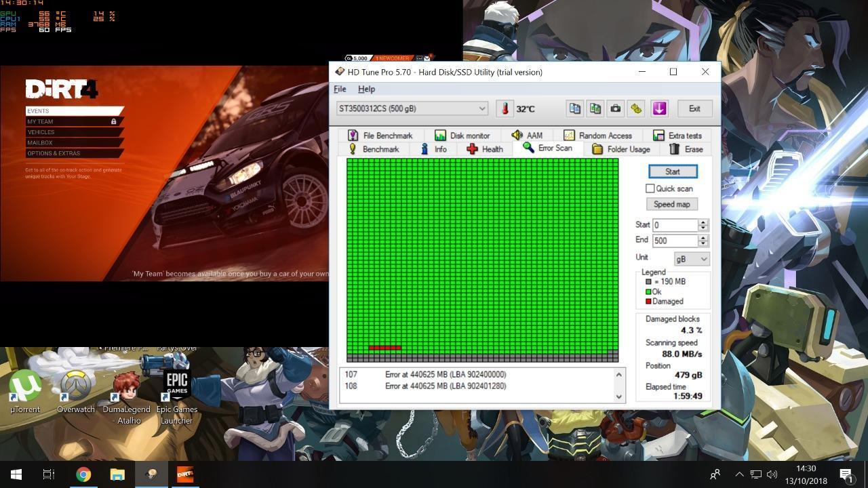Click the Start position input field
Viewport: 868px width, 488px height.
(x=675, y=225)
